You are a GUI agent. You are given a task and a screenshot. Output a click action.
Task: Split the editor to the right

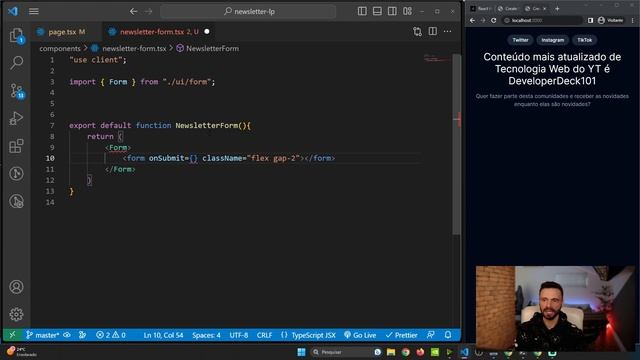coord(433,31)
